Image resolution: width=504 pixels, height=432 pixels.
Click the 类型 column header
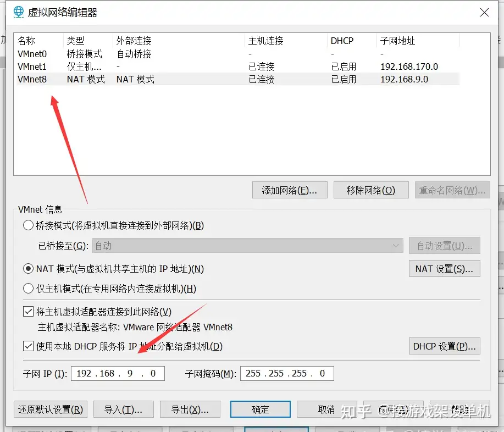click(x=88, y=41)
